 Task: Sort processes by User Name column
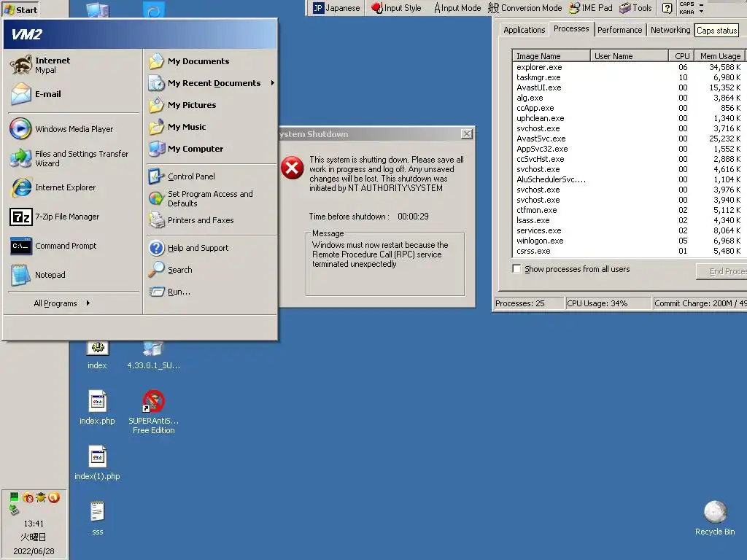coord(629,55)
